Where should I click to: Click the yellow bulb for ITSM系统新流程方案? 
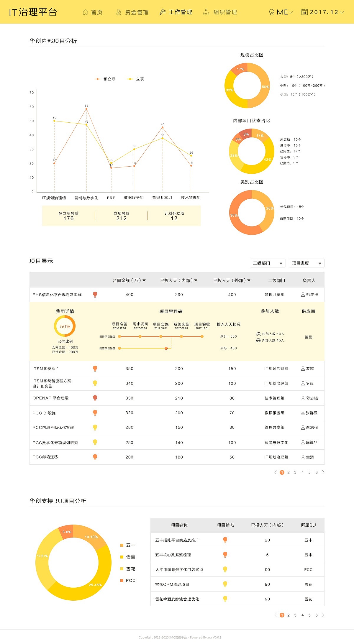coord(95,383)
